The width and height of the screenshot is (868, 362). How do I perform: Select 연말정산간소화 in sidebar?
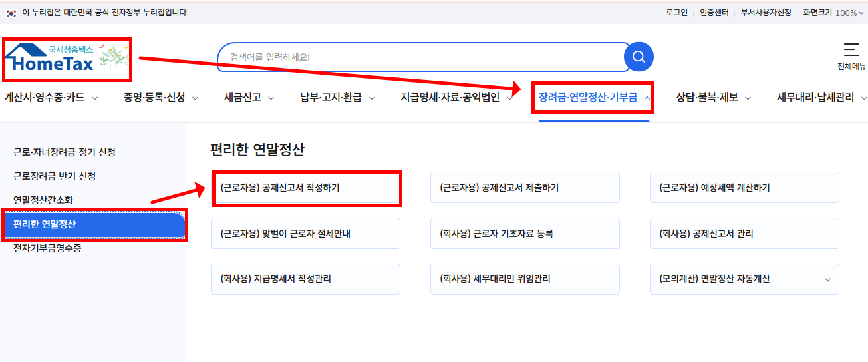pyautogui.click(x=43, y=200)
